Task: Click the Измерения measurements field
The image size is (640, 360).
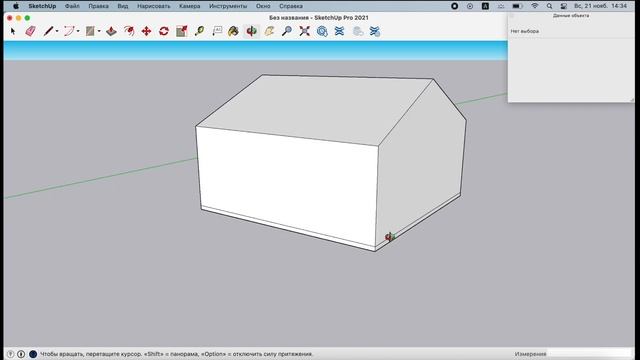Action: tap(589, 354)
